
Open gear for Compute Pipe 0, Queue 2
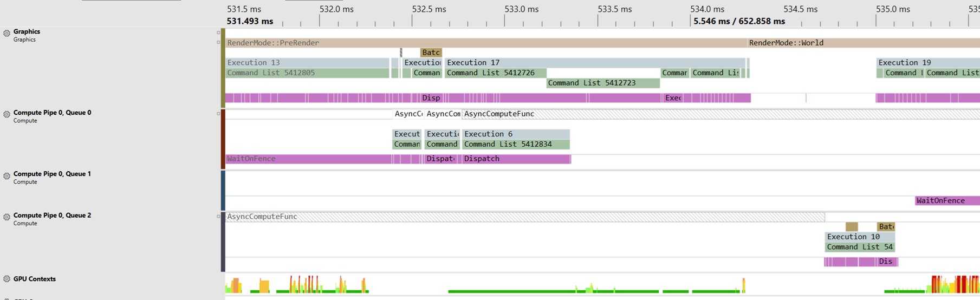(7, 217)
